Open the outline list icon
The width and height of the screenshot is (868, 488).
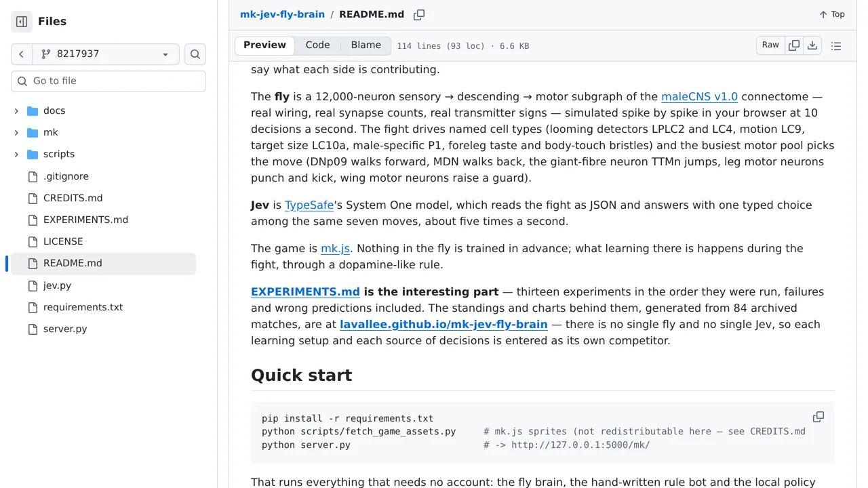(836, 46)
